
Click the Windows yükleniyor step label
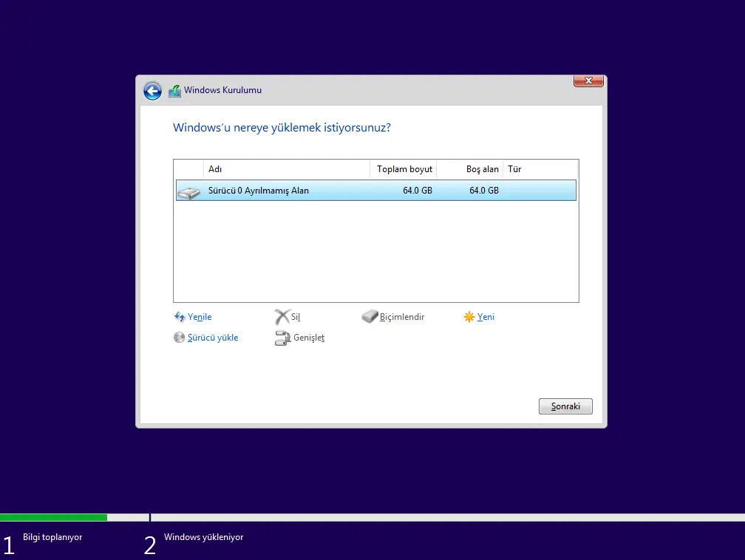[x=203, y=537]
